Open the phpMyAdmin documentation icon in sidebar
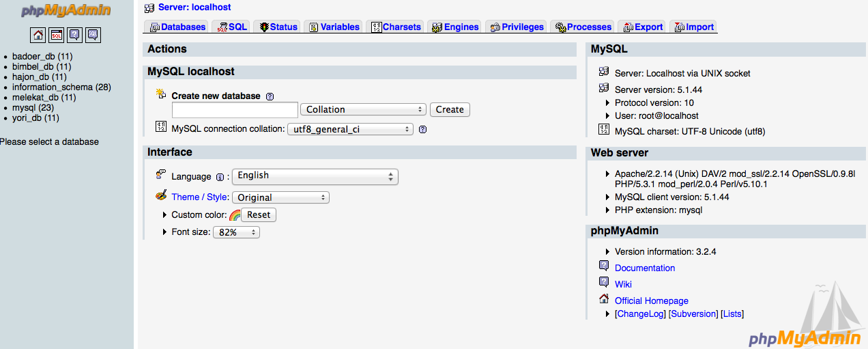Screen dimensions: 868x349 pos(75,35)
